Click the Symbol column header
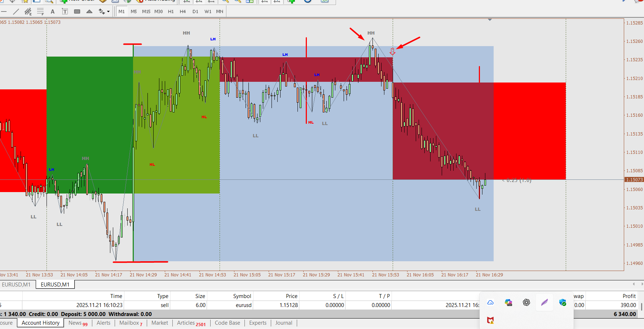Screen dimensions: 644x329 point(230,296)
